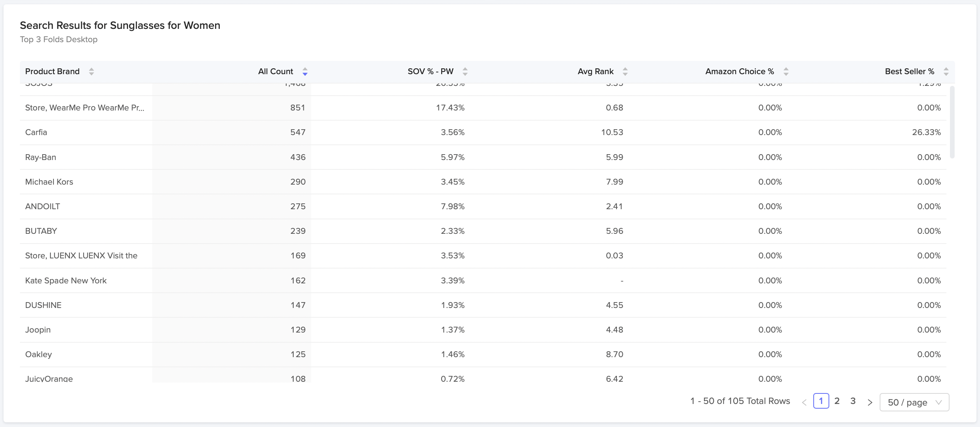
Task: Go to previous page arrow
Action: pyautogui.click(x=804, y=402)
